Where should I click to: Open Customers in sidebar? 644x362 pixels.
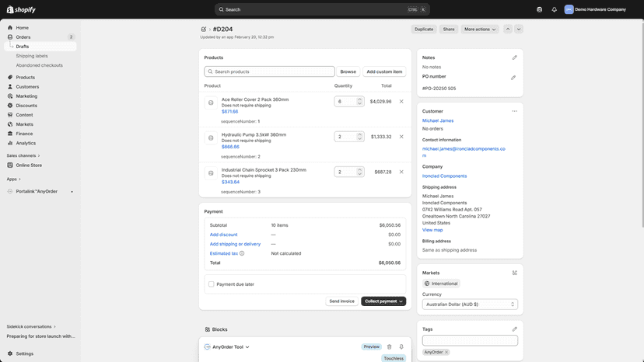click(x=27, y=86)
